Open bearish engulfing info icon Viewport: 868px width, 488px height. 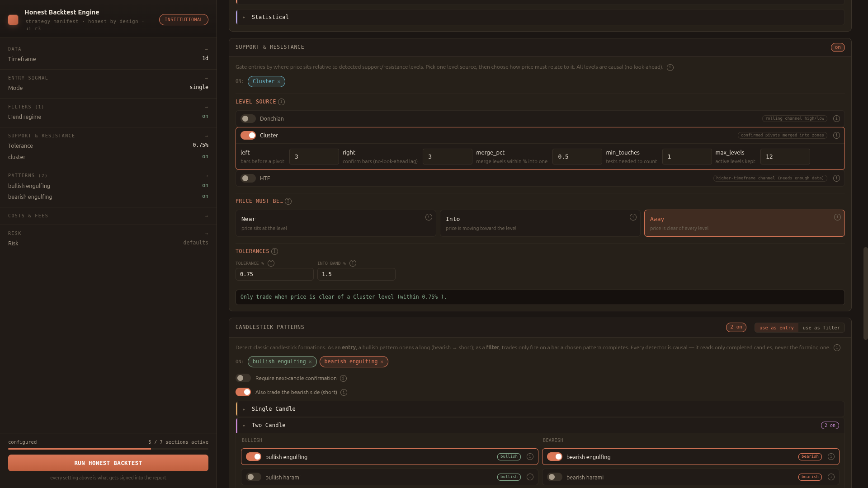(x=831, y=457)
